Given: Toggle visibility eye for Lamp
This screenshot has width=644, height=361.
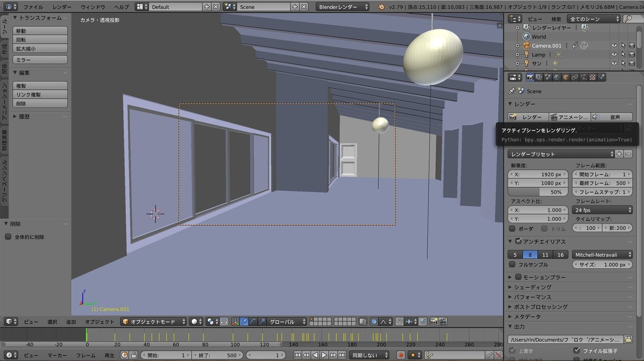Looking at the screenshot, I should pos(614,55).
